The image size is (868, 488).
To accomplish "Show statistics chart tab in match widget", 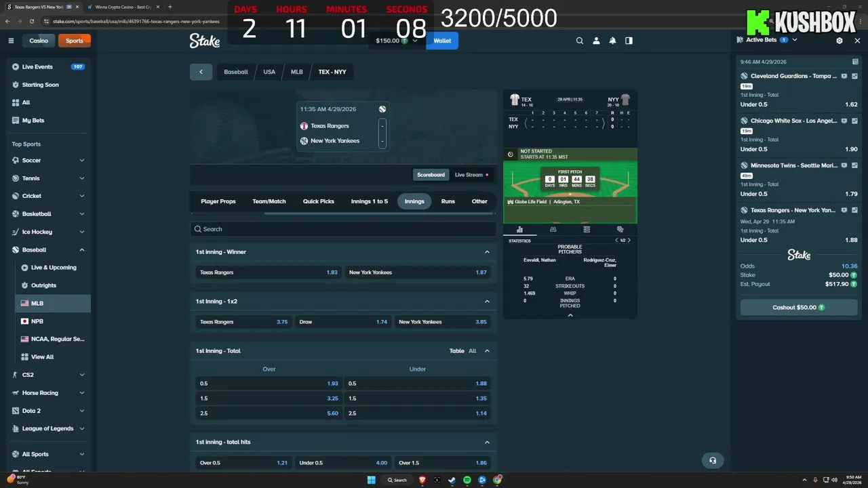I will click(x=520, y=230).
